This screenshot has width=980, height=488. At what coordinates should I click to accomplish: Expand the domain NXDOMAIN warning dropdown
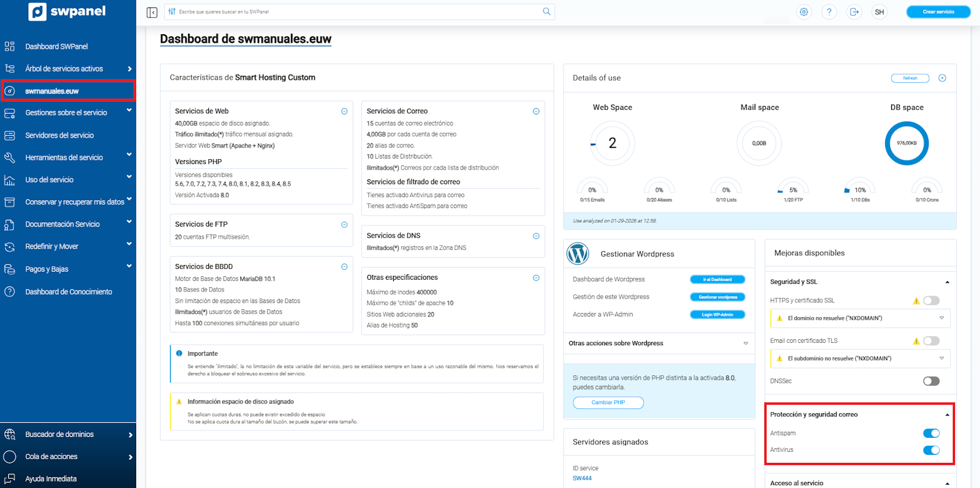(x=941, y=318)
